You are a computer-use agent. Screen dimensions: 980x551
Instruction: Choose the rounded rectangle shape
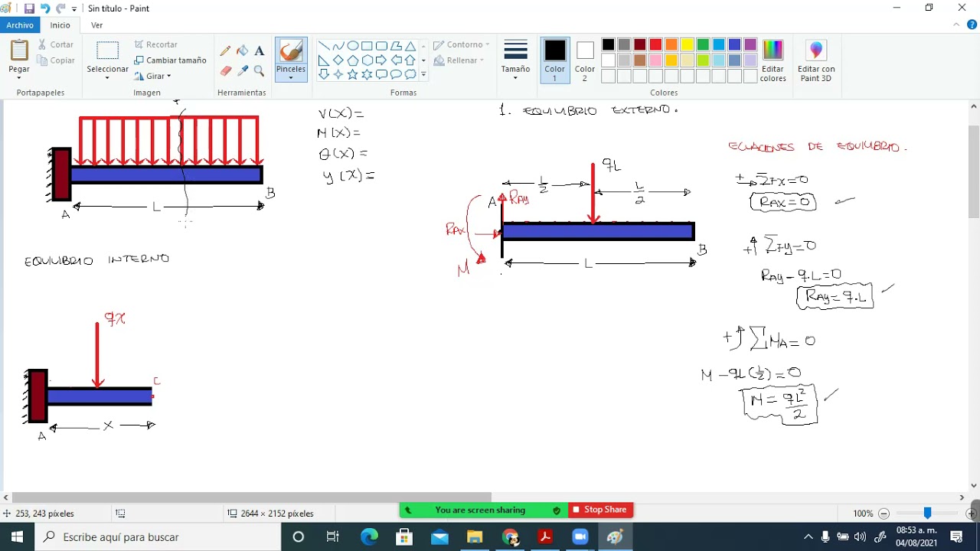click(x=381, y=46)
